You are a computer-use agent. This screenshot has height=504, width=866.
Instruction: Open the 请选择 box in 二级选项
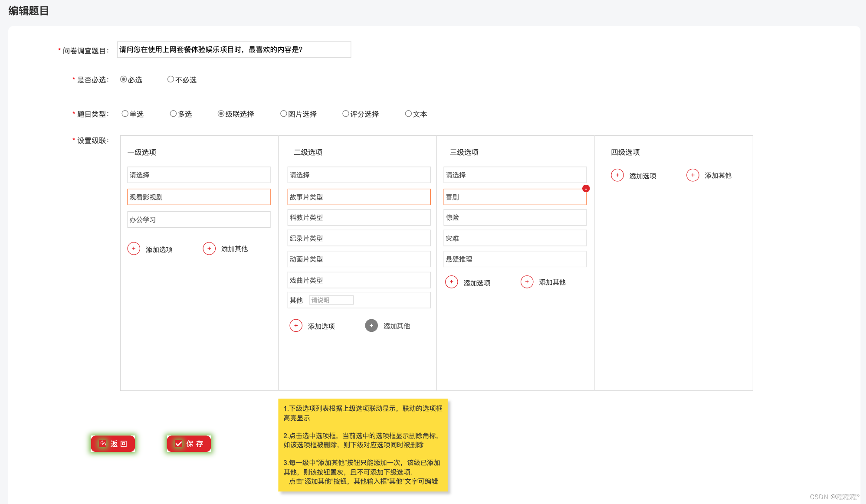pos(359,175)
